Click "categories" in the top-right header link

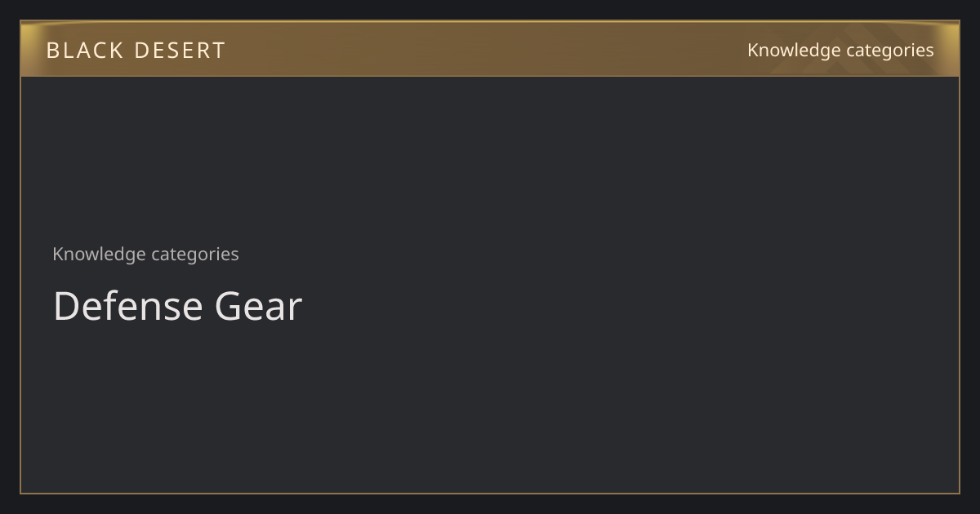click(x=890, y=51)
